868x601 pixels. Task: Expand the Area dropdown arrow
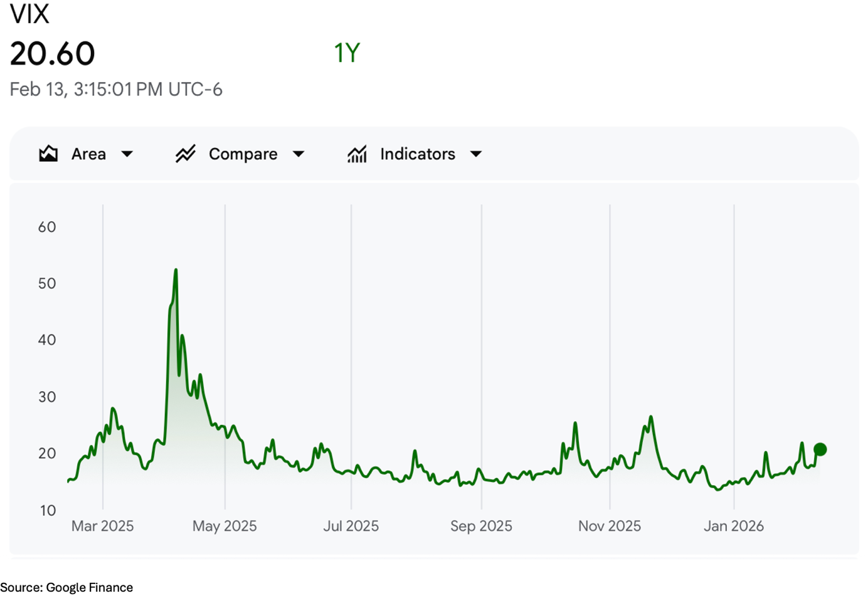click(127, 154)
